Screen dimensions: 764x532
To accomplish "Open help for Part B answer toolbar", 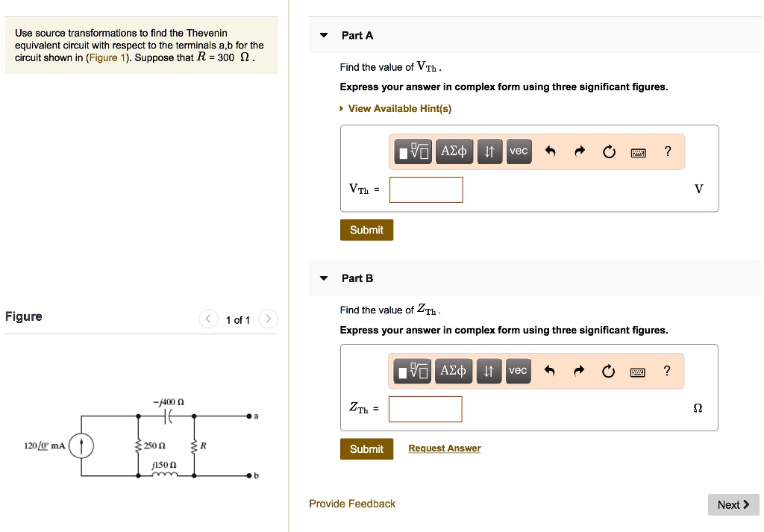I will click(667, 372).
